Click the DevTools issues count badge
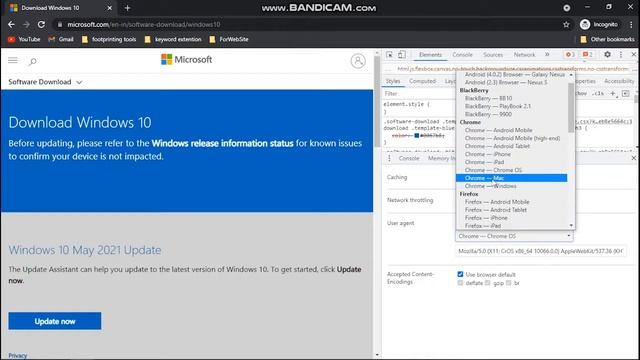 (x=588, y=55)
